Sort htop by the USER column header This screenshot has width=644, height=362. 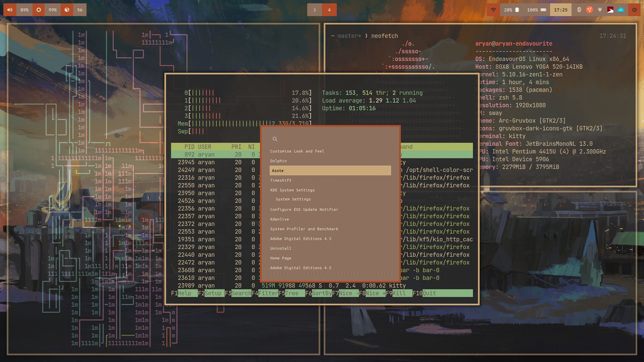pos(205,147)
